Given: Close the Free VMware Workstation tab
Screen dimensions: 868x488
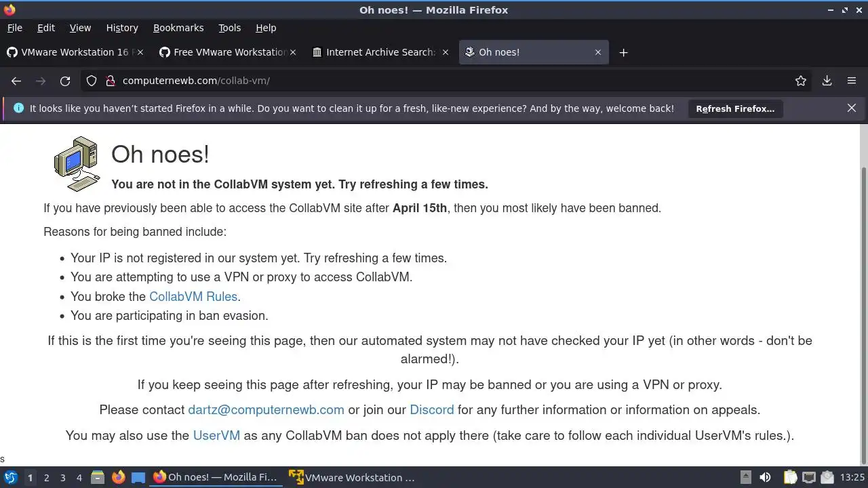Looking at the screenshot, I should pos(293,52).
